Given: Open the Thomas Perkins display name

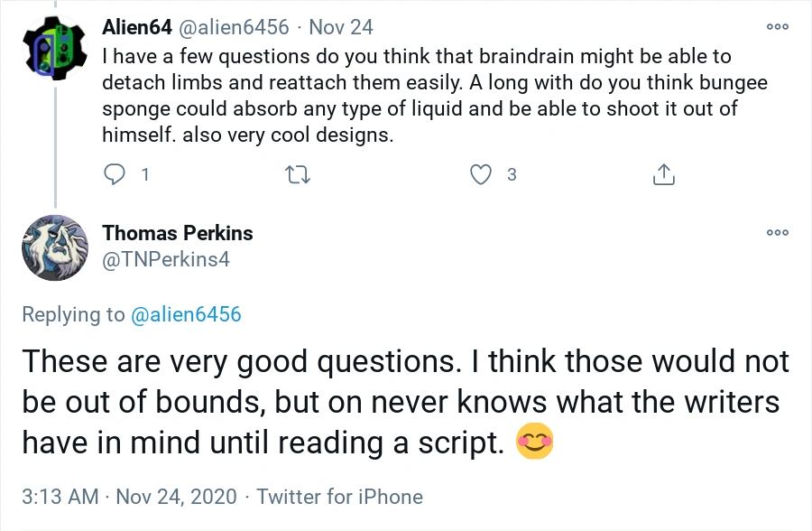Looking at the screenshot, I should [x=178, y=233].
